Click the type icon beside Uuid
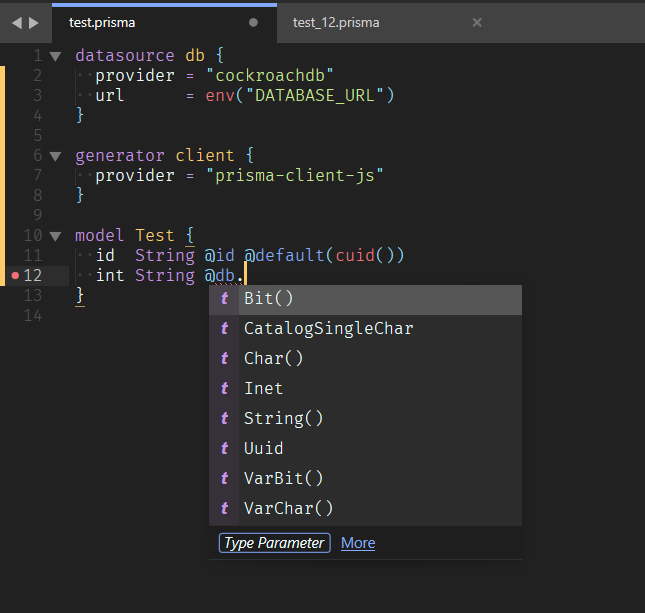 coord(225,449)
